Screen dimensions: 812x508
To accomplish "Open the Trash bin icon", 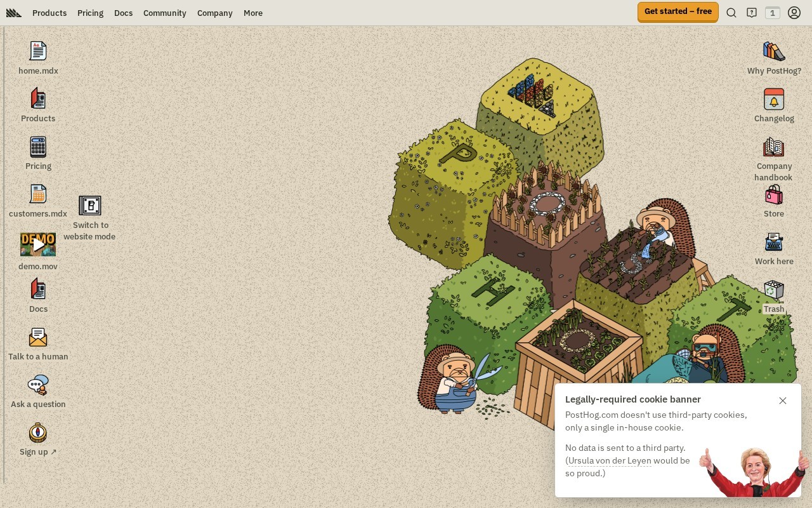I will (774, 290).
